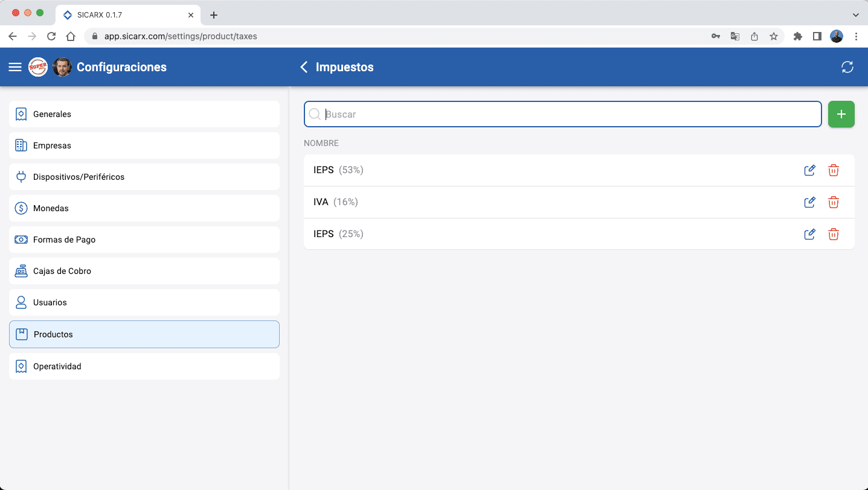868x490 pixels.
Task: Open the Generales settings section
Action: click(144, 114)
